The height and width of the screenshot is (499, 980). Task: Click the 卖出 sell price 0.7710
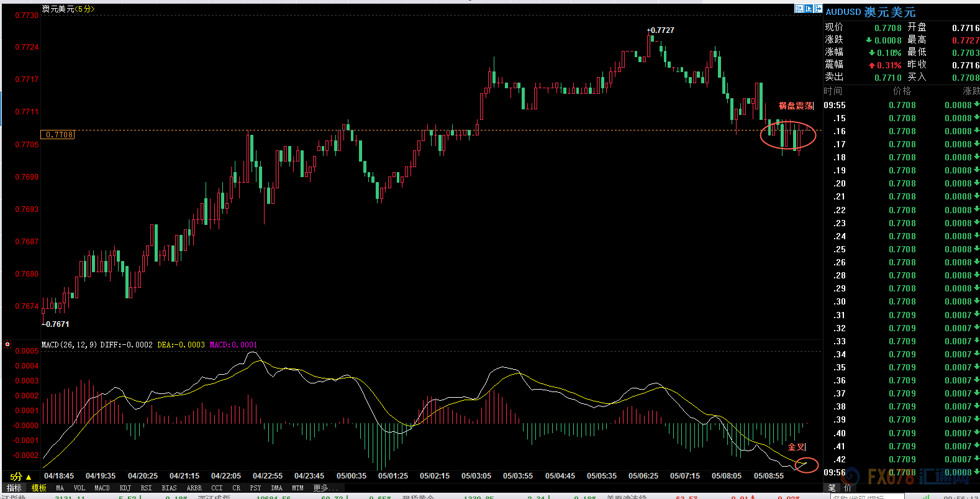click(x=888, y=78)
